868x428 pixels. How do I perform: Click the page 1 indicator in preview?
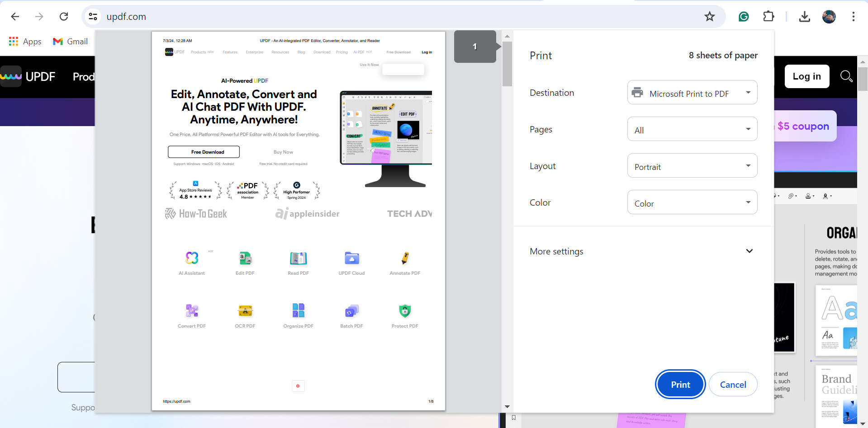pyautogui.click(x=475, y=47)
